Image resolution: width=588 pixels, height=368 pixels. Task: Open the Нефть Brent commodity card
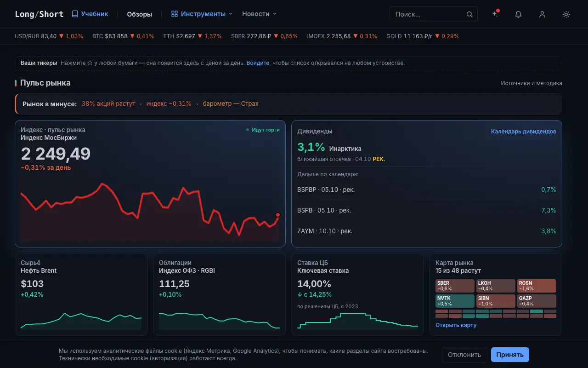[81, 294]
